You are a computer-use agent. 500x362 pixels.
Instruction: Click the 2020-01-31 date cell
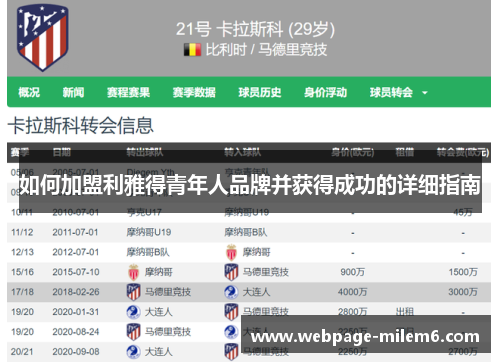click(76, 312)
